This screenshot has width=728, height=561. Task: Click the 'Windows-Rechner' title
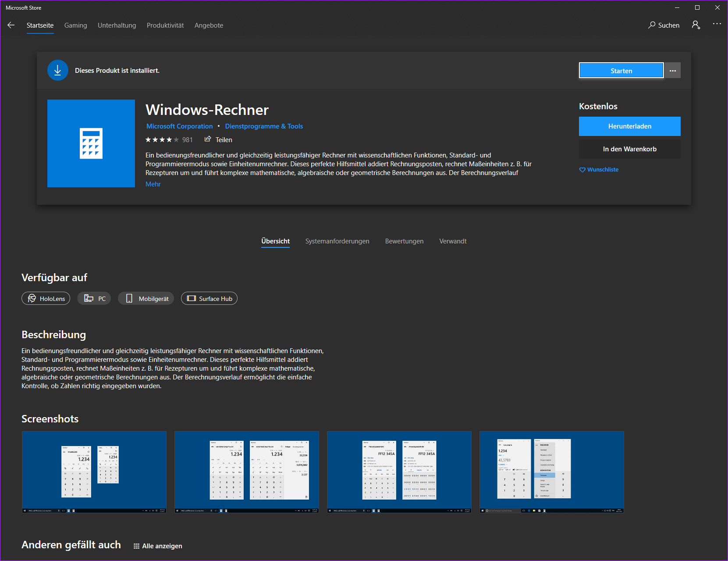pyautogui.click(x=207, y=110)
